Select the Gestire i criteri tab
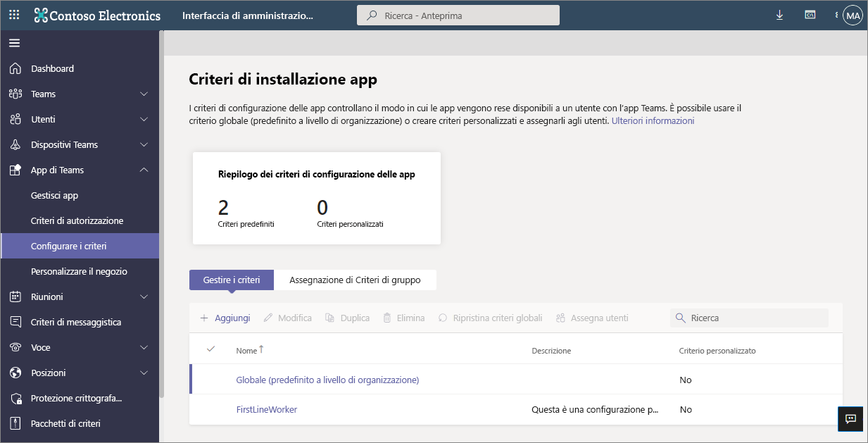The height and width of the screenshot is (443, 868). coord(232,280)
